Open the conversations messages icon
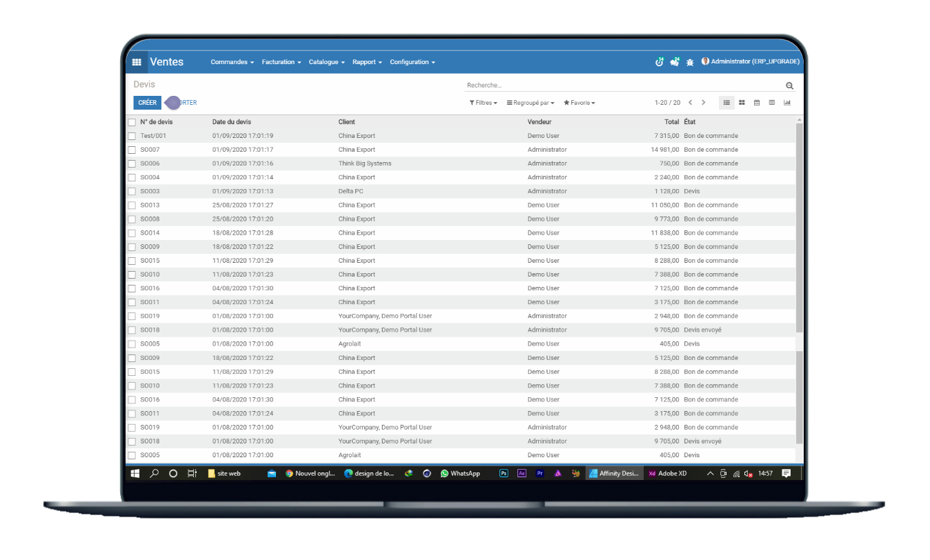The width and height of the screenshot is (930, 560). (675, 62)
